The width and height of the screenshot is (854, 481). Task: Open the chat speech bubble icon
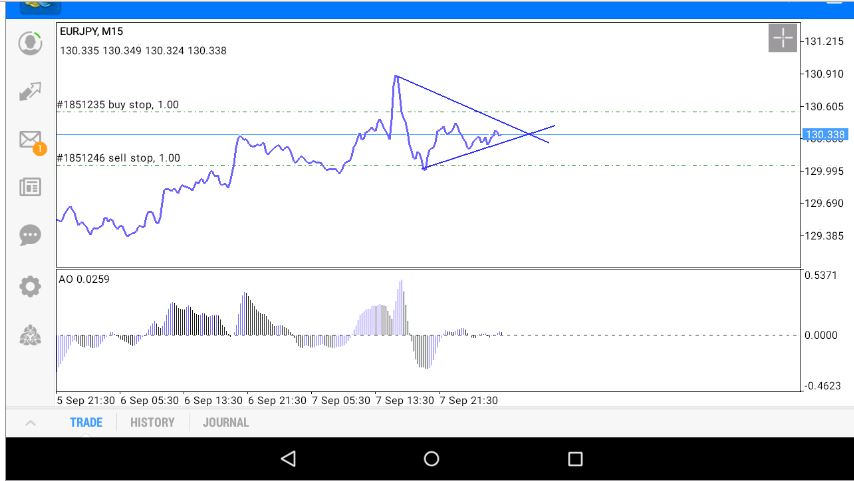30,235
